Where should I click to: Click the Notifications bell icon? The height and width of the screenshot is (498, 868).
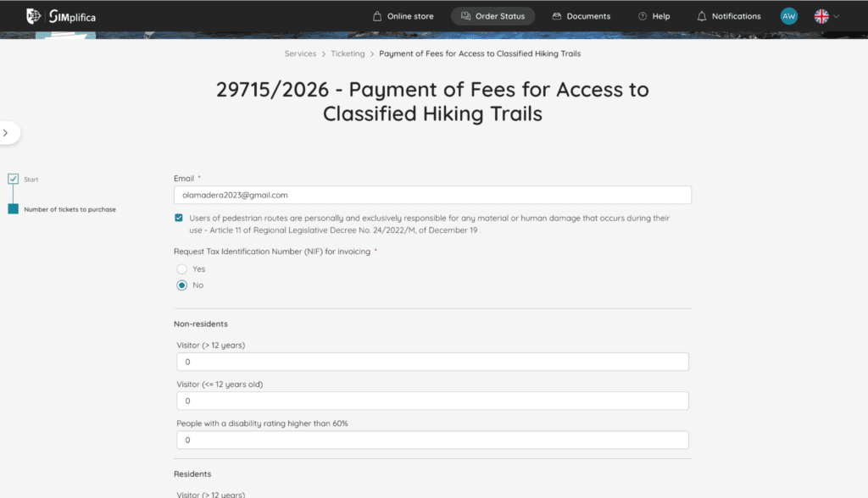[701, 16]
